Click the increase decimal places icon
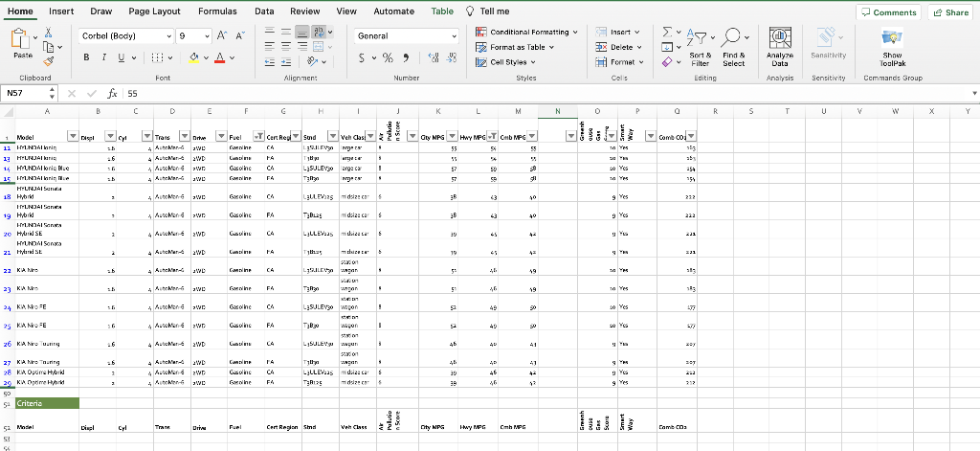 434,57
